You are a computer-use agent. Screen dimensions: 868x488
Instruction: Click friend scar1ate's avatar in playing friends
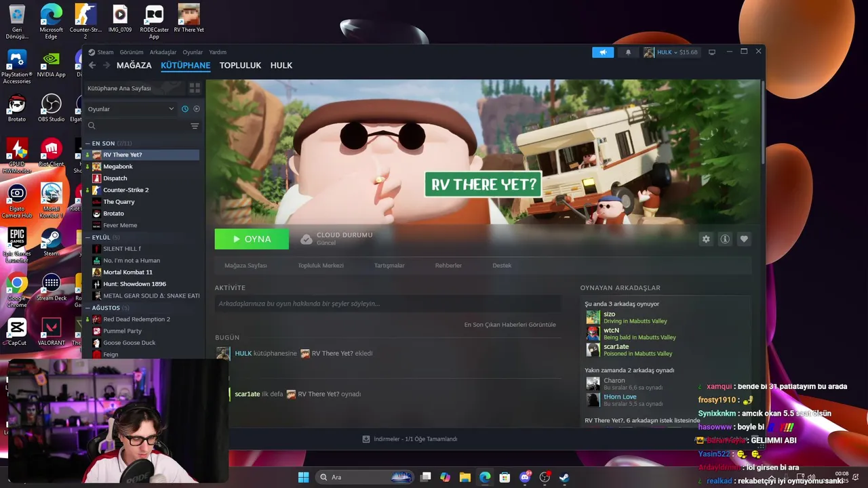593,350
